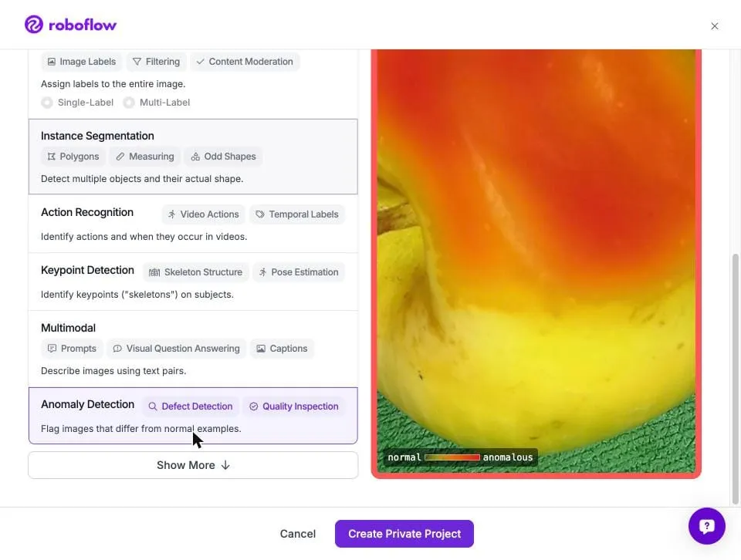Expand the list with Show More
741x560 pixels.
click(x=193, y=466)
